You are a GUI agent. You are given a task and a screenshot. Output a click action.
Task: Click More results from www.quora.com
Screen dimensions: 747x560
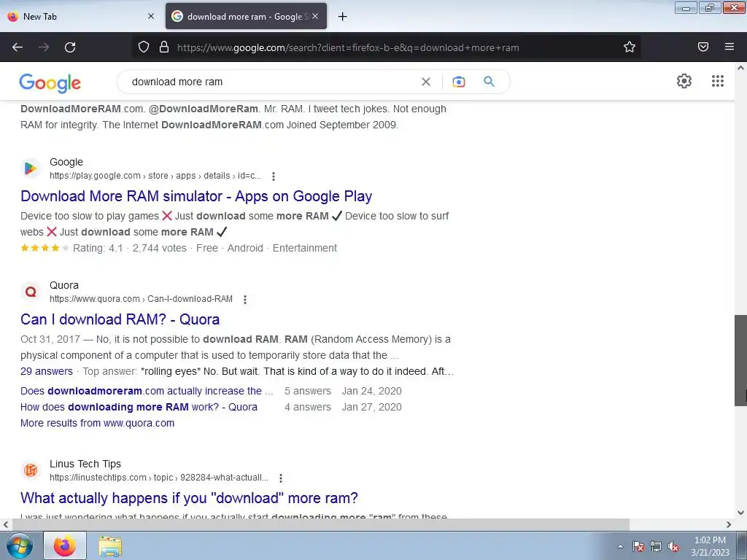tap(97, 424)
